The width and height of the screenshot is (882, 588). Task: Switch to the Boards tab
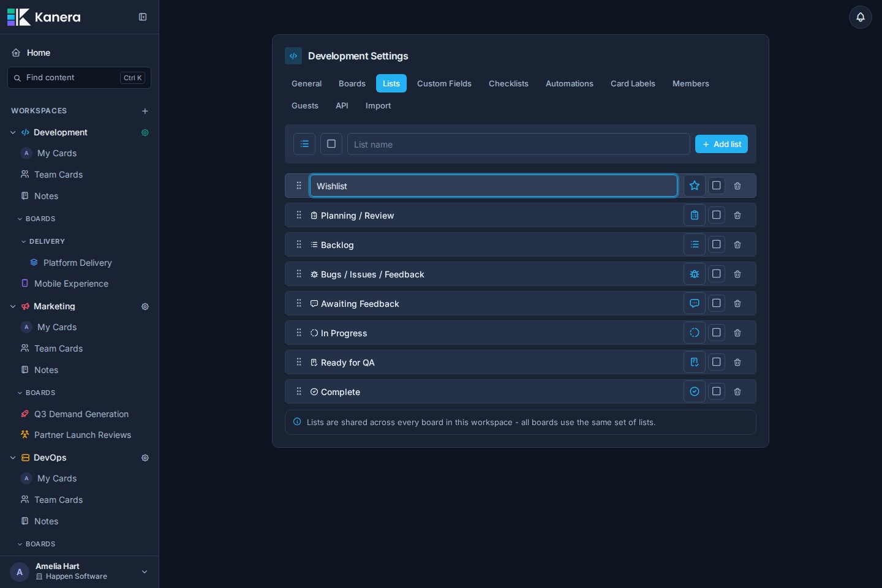click(352, 83)
